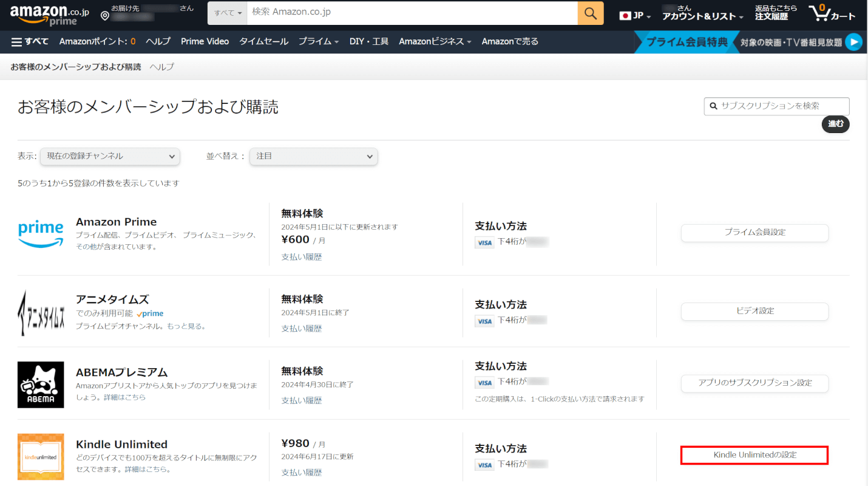Click the delivery location pin icon
The image size is (868, 486).
pos(104,15)
